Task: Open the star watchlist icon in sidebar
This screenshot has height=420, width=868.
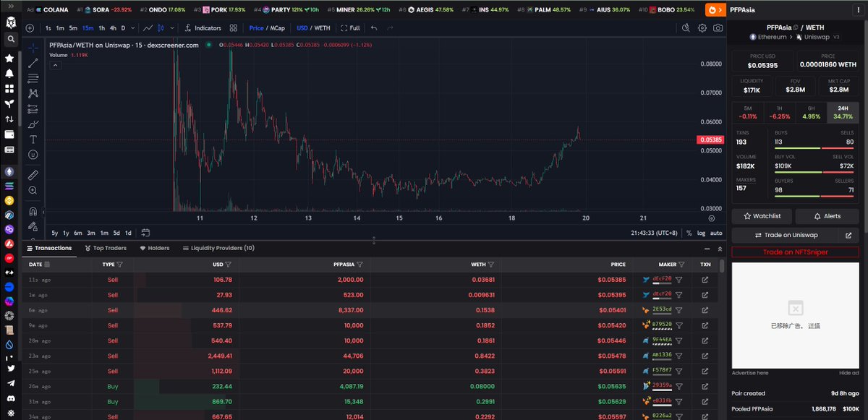Action: (9, 58)
